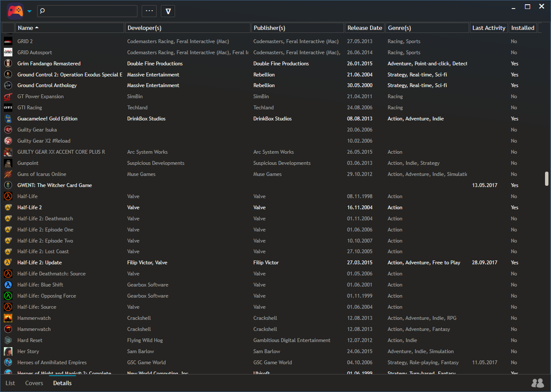The image size is (551, 392).
Task: Click the Half-Life: Opposing Force green icon
Action: pos(8,296)
